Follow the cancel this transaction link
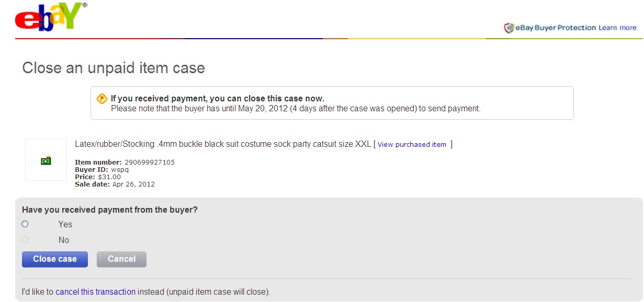Screen dimensions: 644x302 pyautogui.click(x=95, y=292)
